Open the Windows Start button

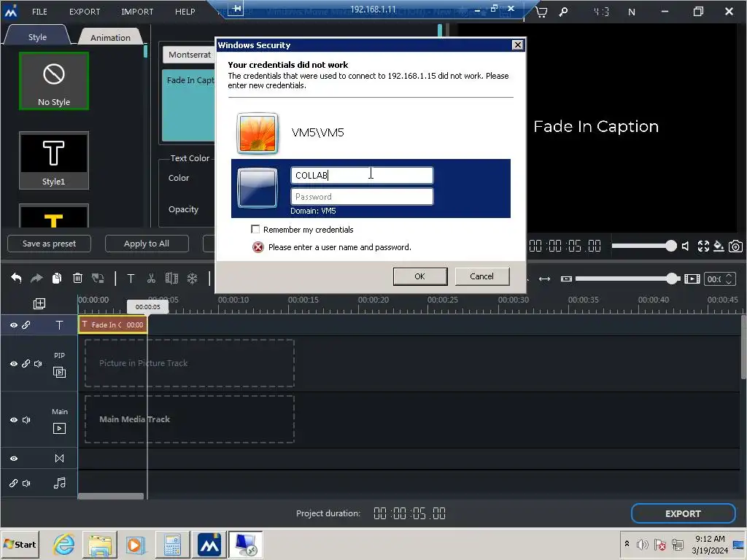pyautogui.click(x=20, y=544)
